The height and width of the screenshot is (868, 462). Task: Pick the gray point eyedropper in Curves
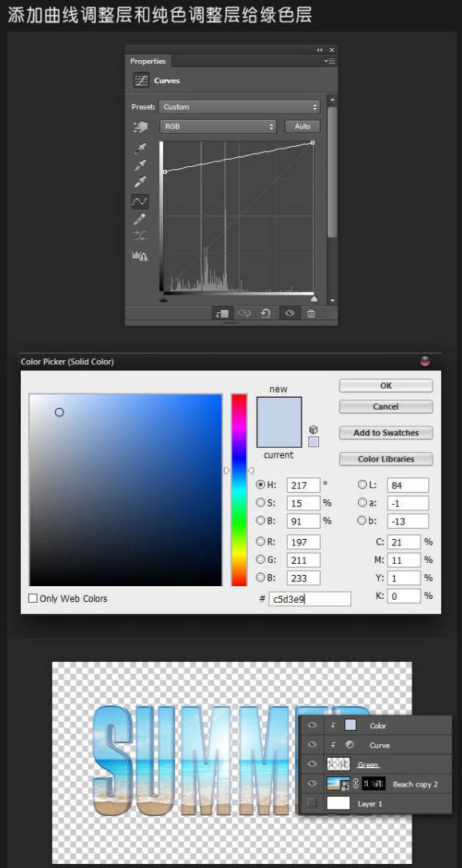coord(140,165)
